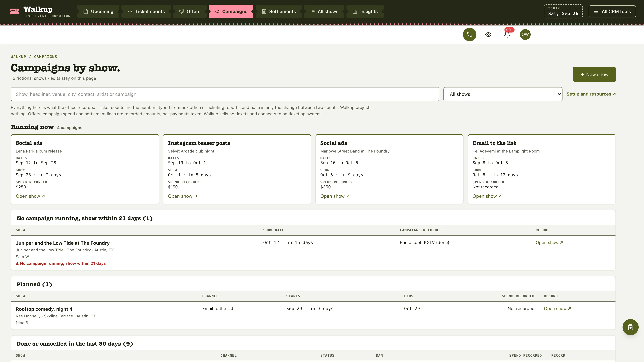Select the Campaigns tab

pos(231,12)
